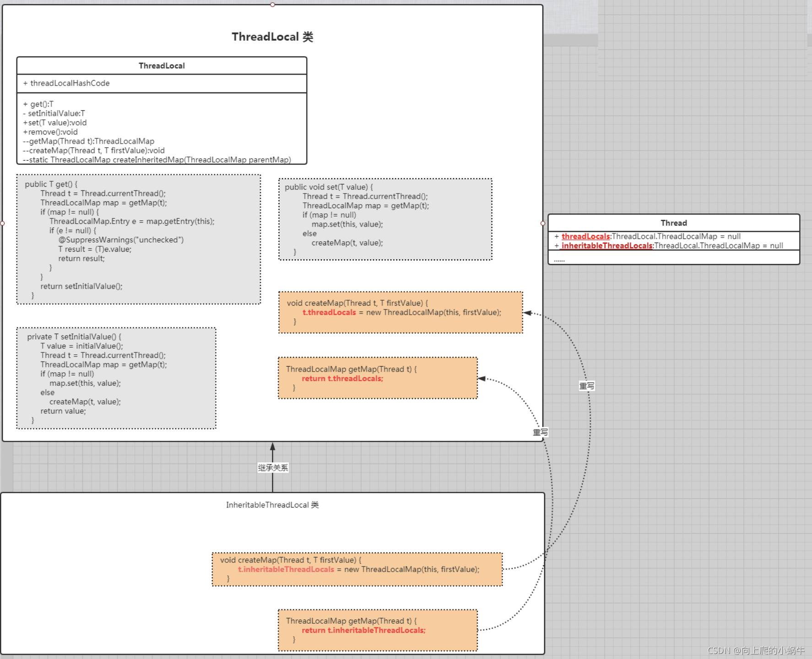
Task: Select the 'threadLocals' field in Thread box
Action: pos(586,236)
